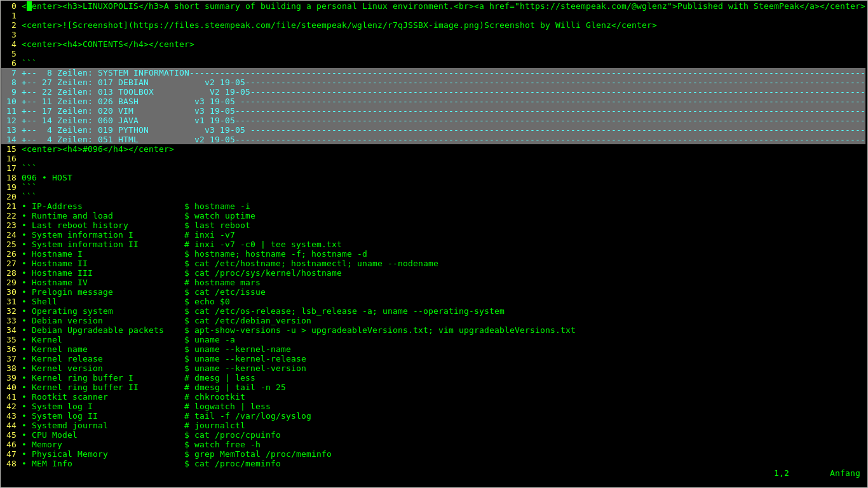Expand the 060 JAVA fold
The image size is (868, 488).
pos(433,121)
